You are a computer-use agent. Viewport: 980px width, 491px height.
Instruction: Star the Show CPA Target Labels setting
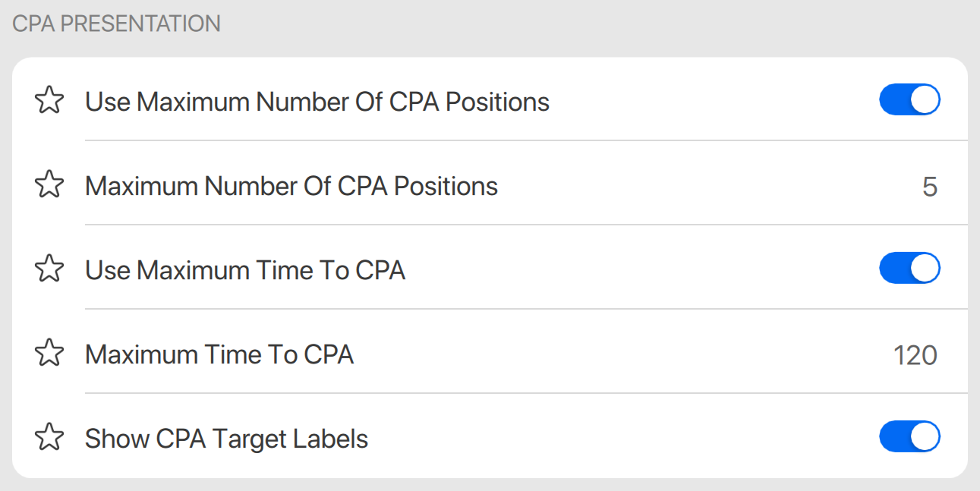pos(49,437)
